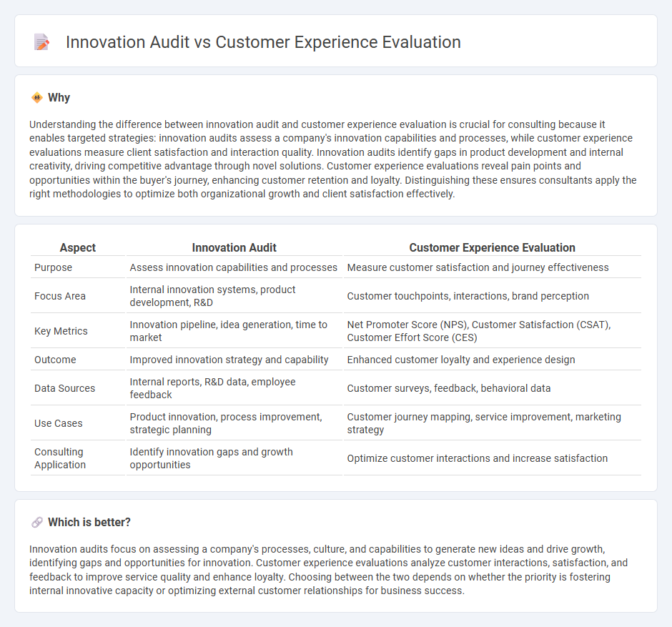Screen dimensions: 672x627
Task: Click the orange diamond icon next to Why
Action: [x=37, y=97]
